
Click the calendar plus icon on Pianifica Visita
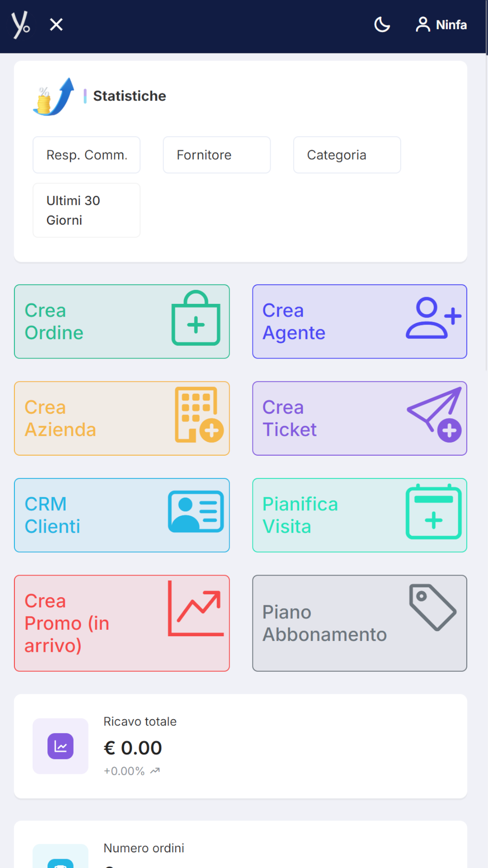[x=433, y=512]
